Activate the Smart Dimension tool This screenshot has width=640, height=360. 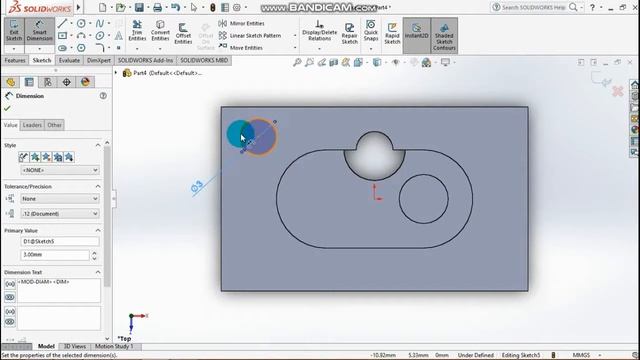(40, 31)
